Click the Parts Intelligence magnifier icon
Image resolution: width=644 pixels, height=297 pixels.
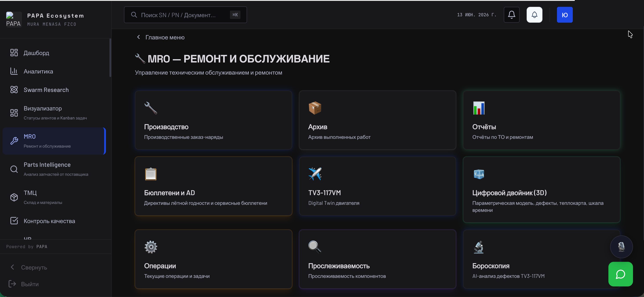coord(14,169)
